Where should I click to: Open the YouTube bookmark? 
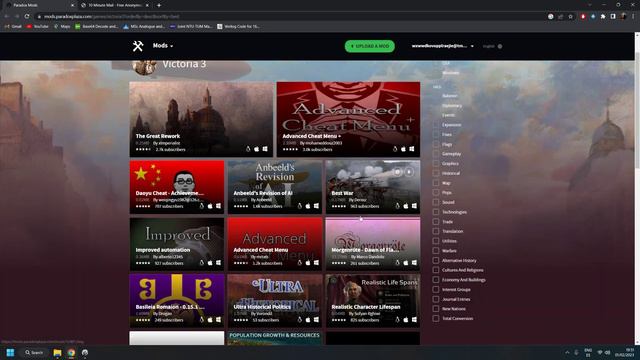(38, 27)
